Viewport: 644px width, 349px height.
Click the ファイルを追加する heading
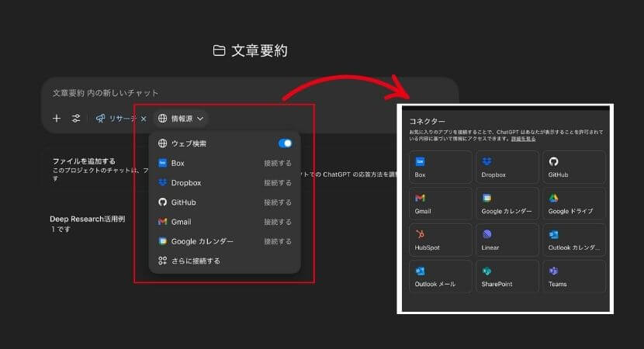click(x=84, y=161)
